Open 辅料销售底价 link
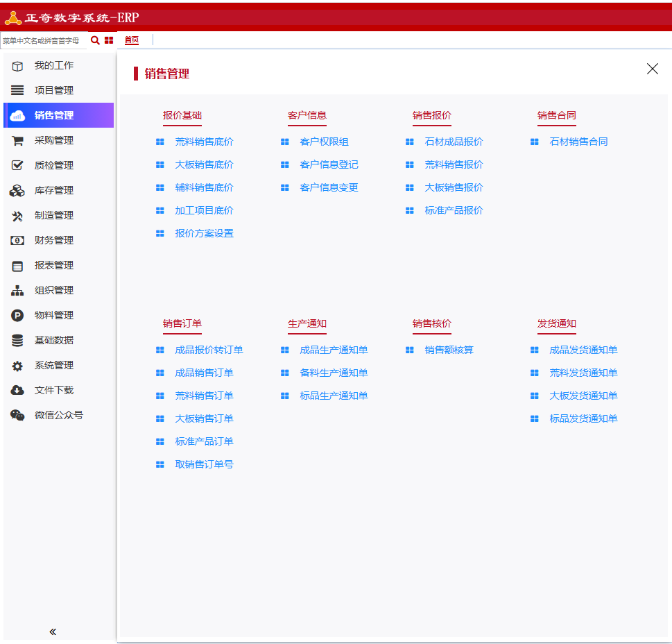The image size is (672, 644). click(204, 188)
